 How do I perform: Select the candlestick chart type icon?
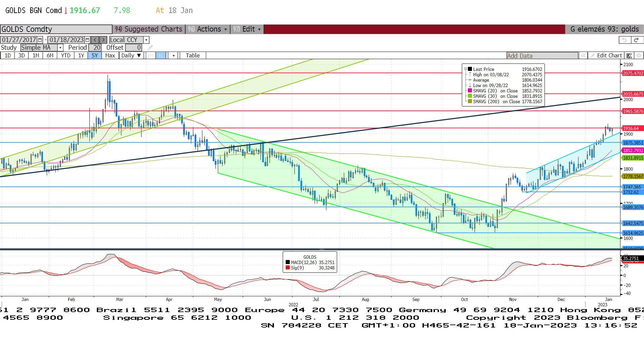(161, 55)
